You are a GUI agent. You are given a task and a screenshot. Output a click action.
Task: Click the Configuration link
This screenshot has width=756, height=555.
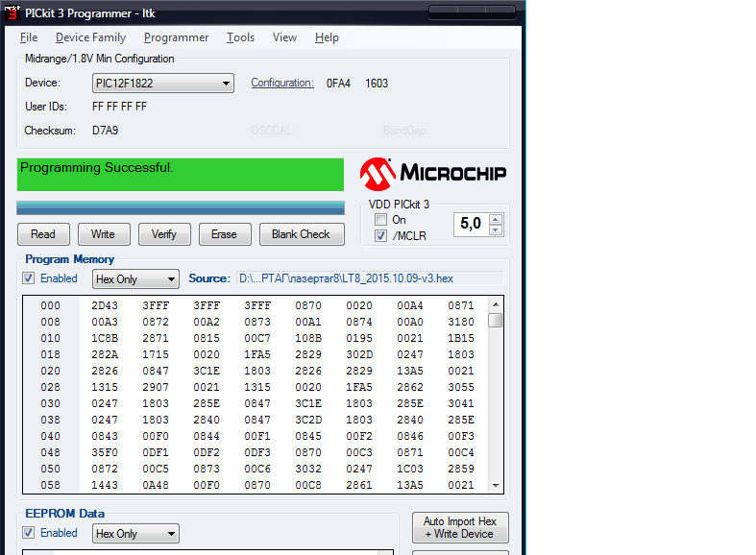click(x=282, y=83)
